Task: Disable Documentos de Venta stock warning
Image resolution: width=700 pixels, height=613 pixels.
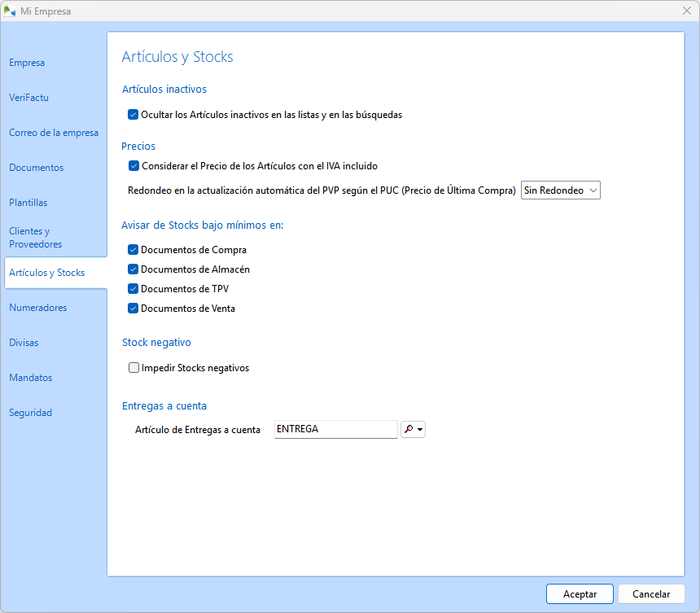Action: (133, 309)
